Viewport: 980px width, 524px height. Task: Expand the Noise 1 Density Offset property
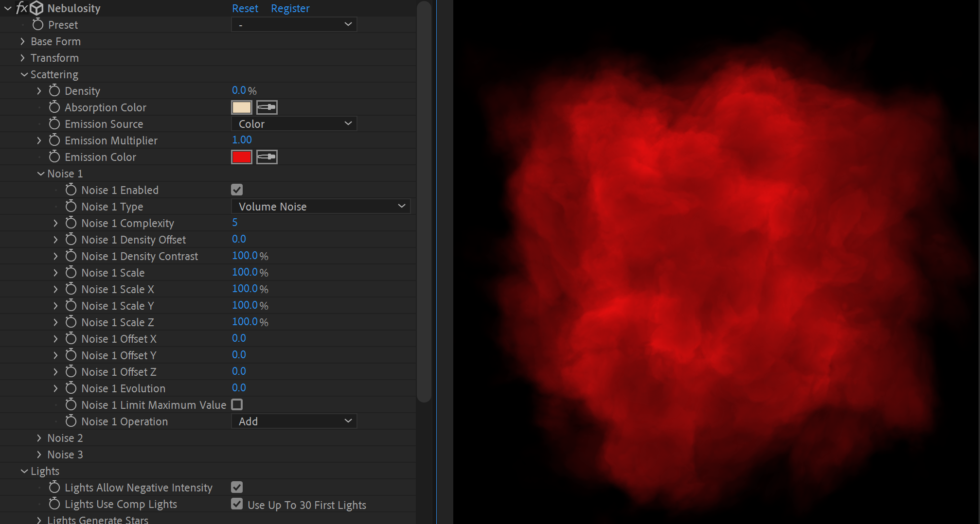pyautogui.click(x=55, y=240)
